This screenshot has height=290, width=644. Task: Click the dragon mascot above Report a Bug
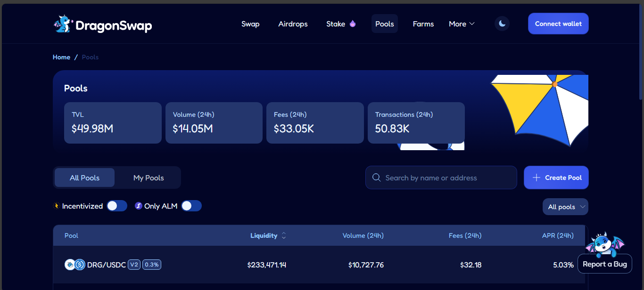pyautogui.click(x=604, y=243)
